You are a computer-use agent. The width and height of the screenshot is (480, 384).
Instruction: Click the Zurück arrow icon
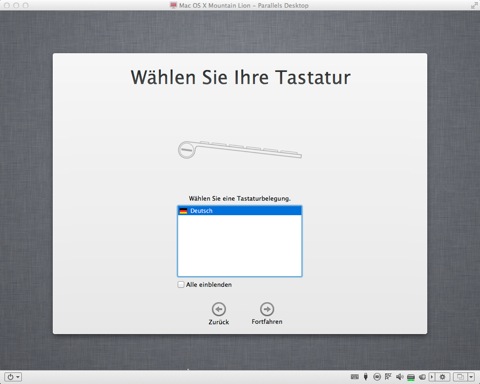click(x=219, y=309)
